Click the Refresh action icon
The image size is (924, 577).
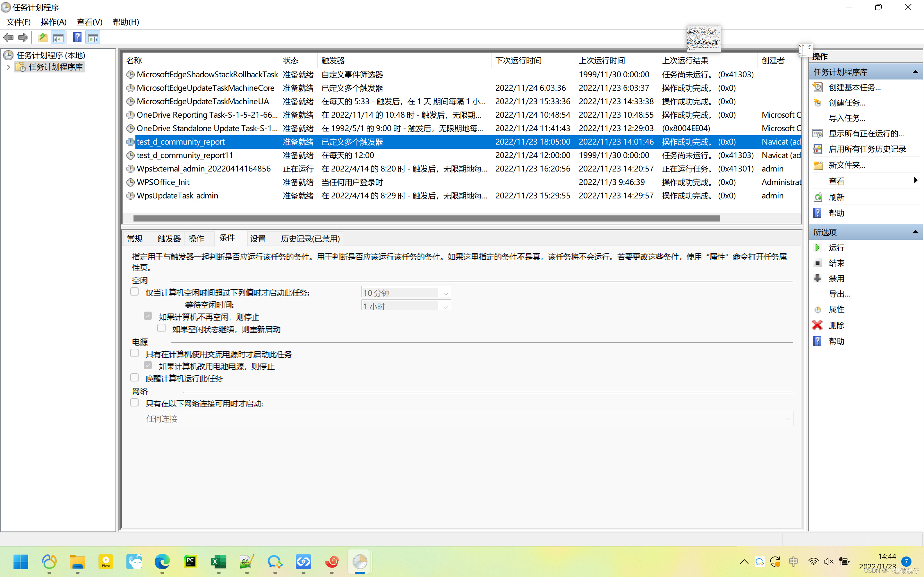coord(817,197)
